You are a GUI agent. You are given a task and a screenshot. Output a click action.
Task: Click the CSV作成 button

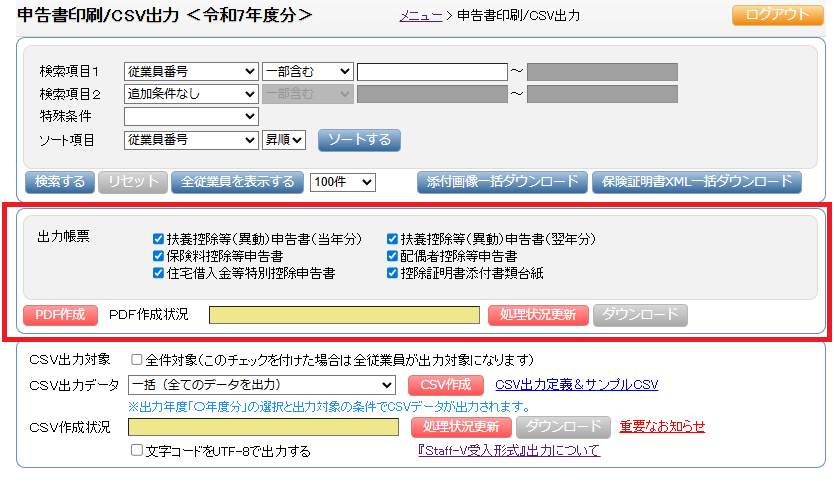[445, 385]
